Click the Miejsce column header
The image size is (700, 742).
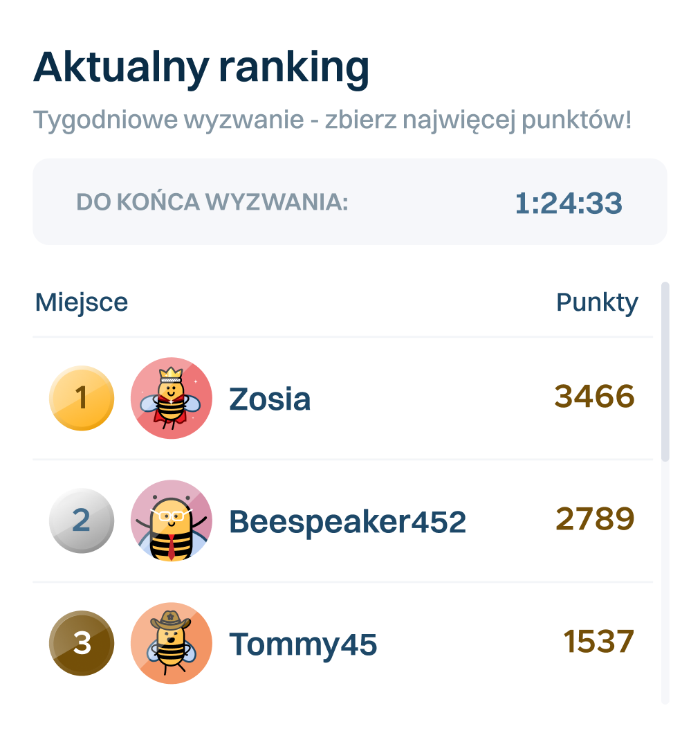(82, 303)
